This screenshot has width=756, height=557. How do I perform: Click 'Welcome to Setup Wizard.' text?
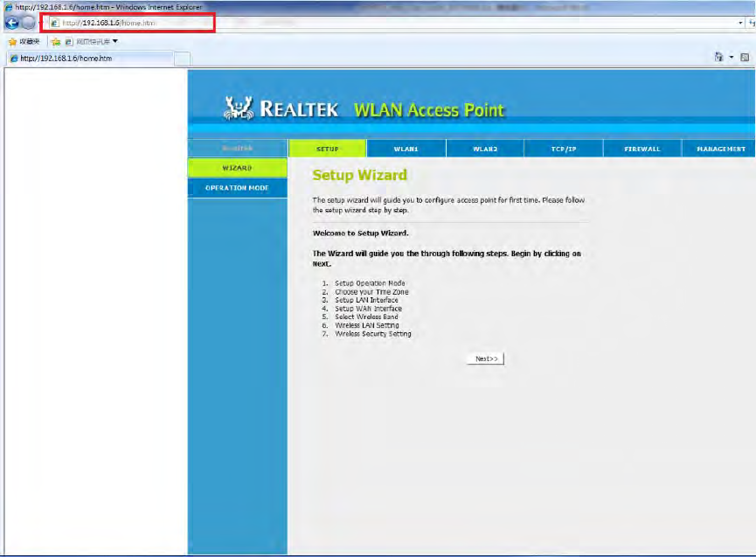(361, 233)
